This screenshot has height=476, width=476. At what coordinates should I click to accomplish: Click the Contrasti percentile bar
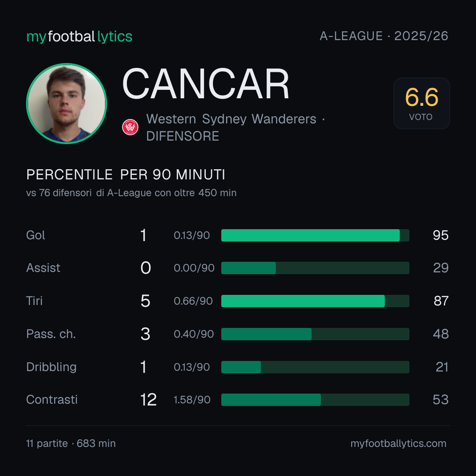coord(315,400)
